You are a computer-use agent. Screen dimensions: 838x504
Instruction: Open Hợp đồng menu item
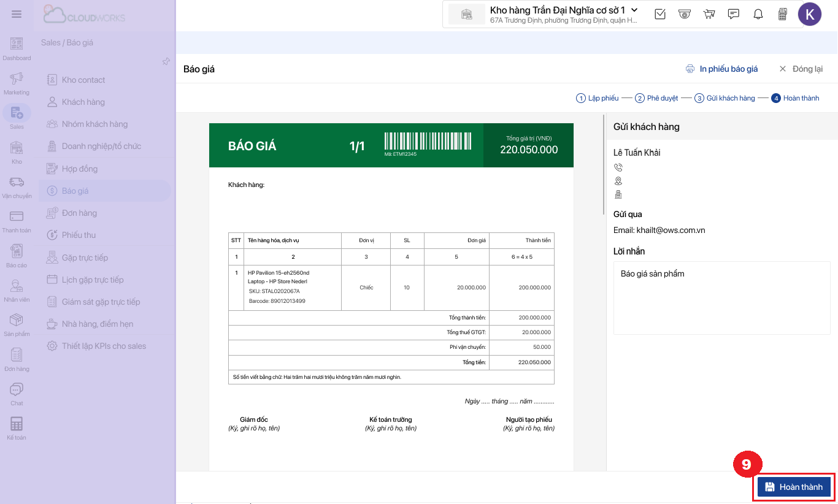79,169
